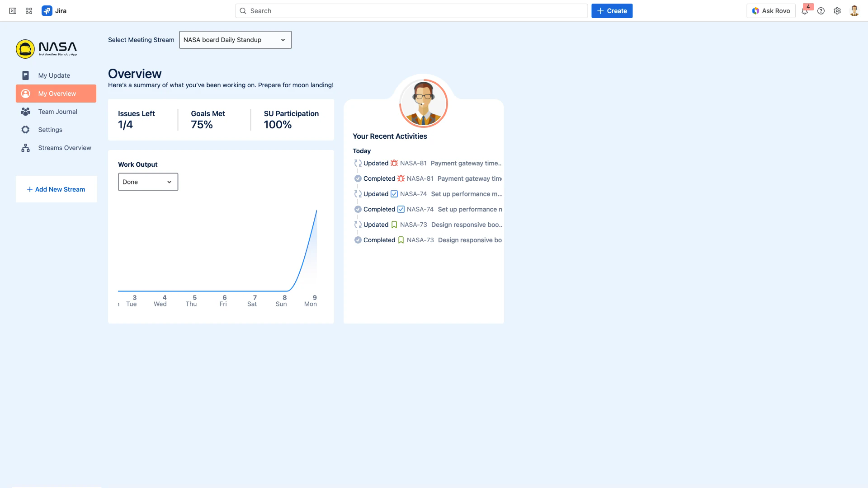868x488 pixels.
Task: Collapse the sidebar with the panel icon
Action: click(x=12, y=10)
